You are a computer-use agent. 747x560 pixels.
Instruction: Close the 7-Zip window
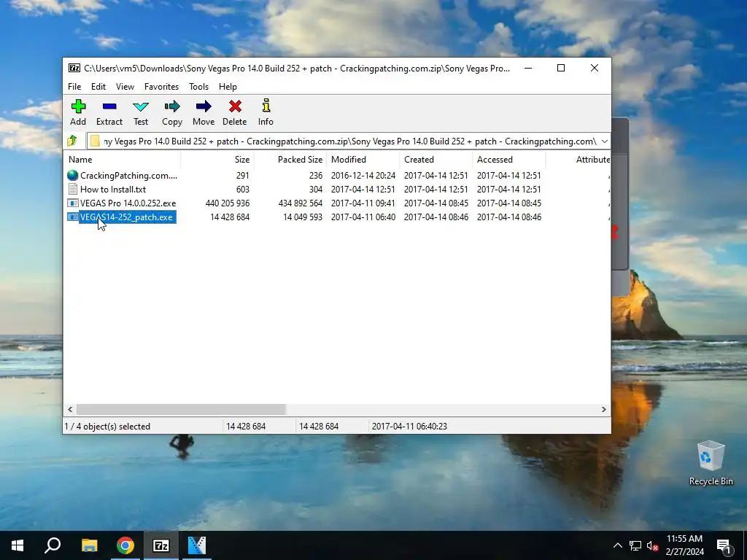click(594, 68)
